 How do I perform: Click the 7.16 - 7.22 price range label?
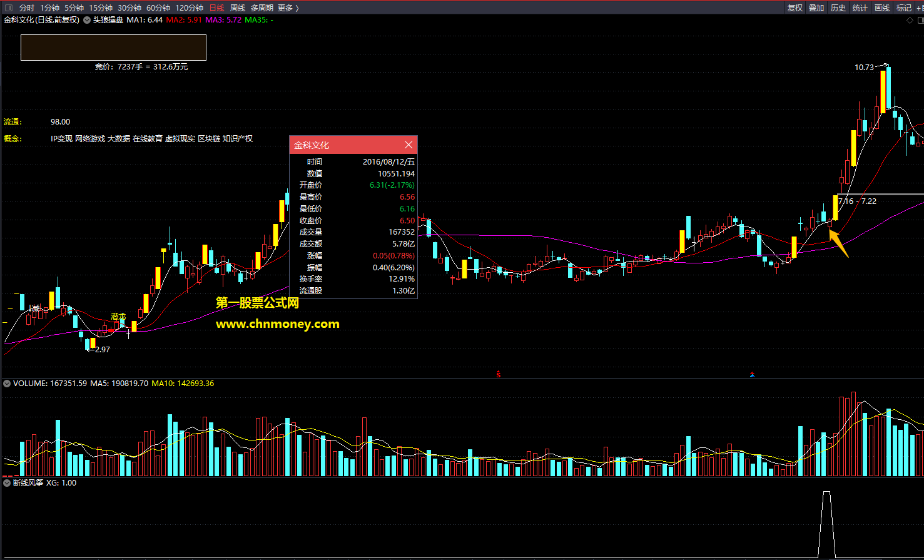(857, 201)
